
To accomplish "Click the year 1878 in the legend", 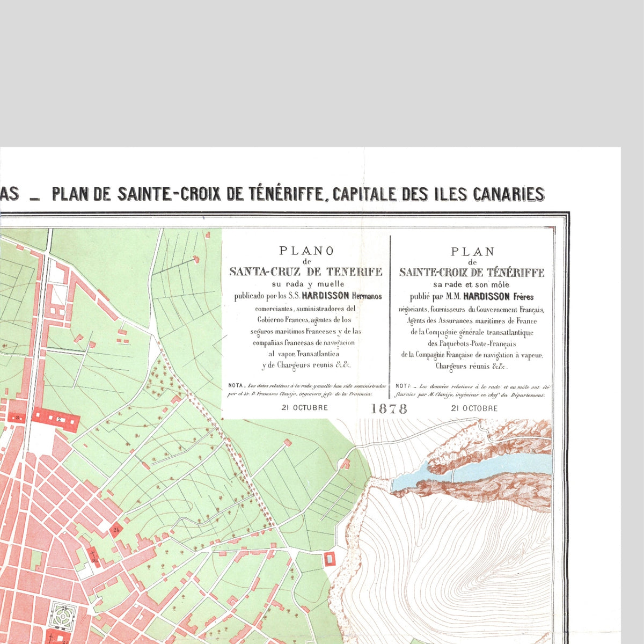I will point(389,408).
